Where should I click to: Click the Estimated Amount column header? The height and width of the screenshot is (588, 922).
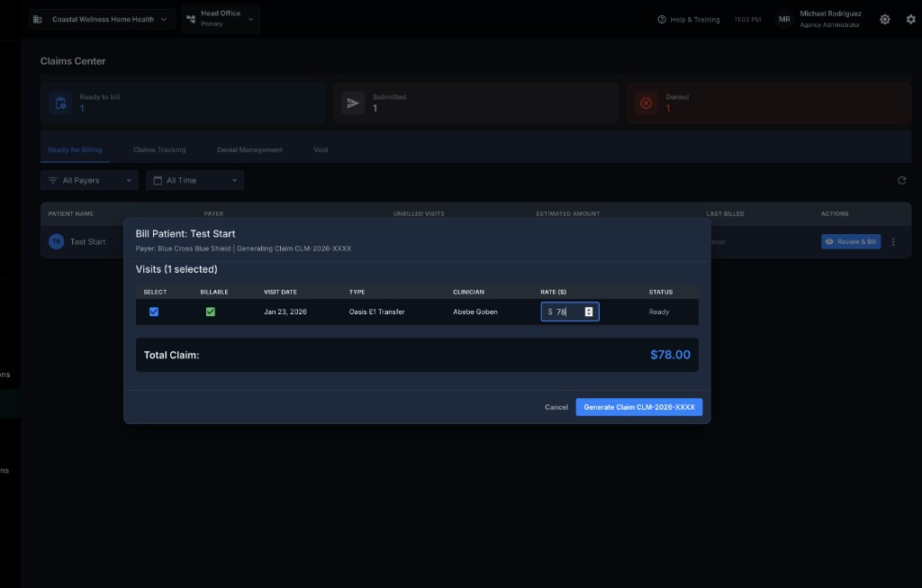(x=568, y=214)
